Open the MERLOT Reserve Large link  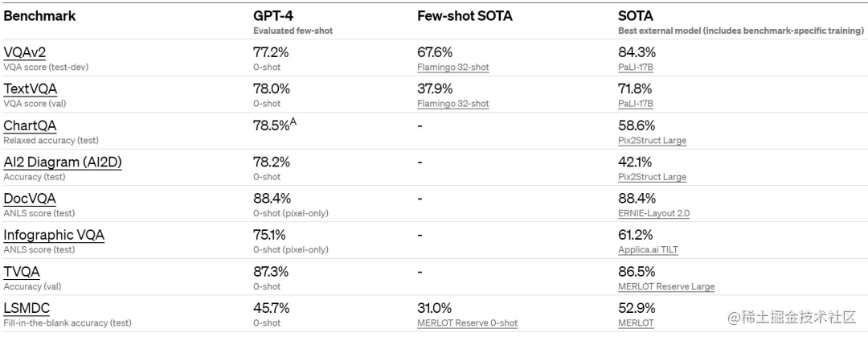tap(666, 286)
